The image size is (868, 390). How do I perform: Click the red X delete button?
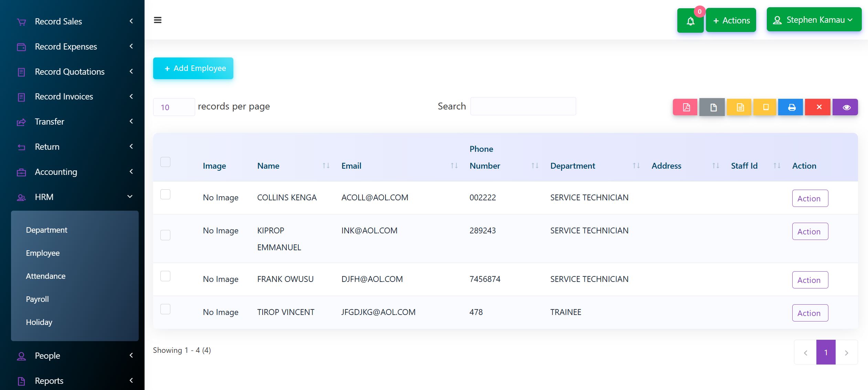coord(818,107)
